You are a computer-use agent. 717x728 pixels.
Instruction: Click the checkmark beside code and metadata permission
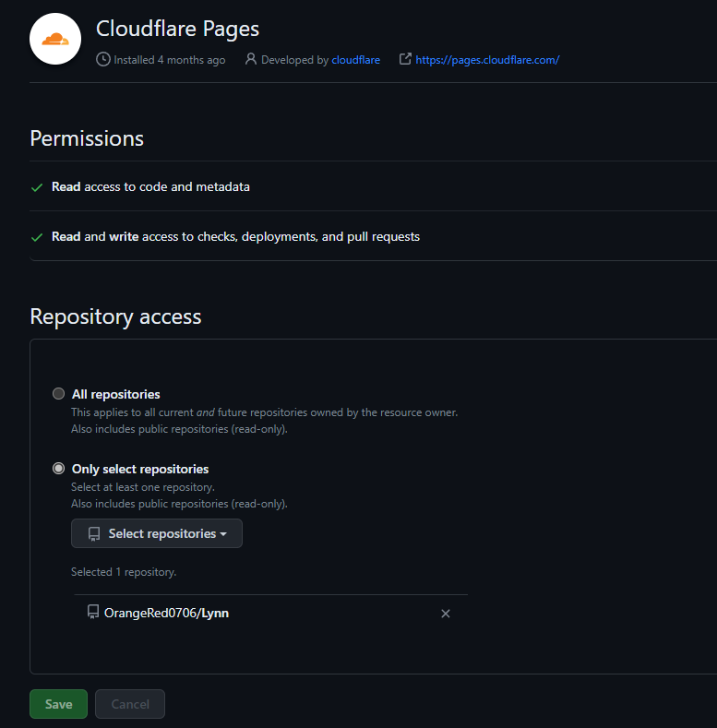(x=37, y=187)
